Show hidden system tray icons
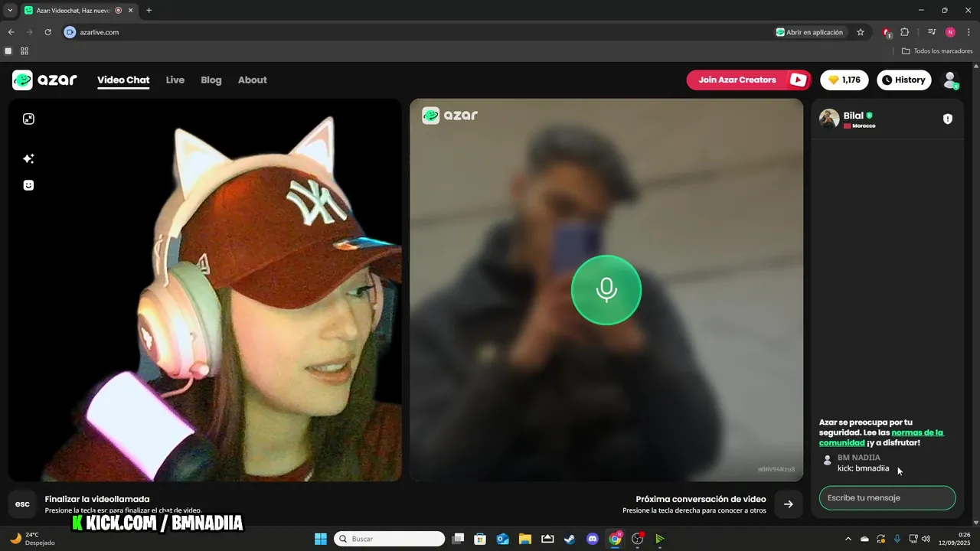Image resolution: width=980 pixels, height=551 pixels. tap(848, 539)
